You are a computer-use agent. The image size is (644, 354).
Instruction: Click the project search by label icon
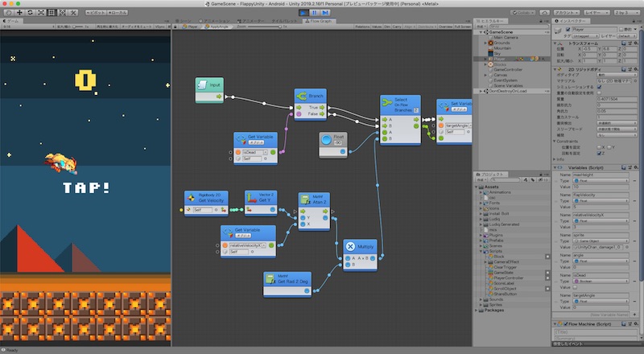[533, 180]
